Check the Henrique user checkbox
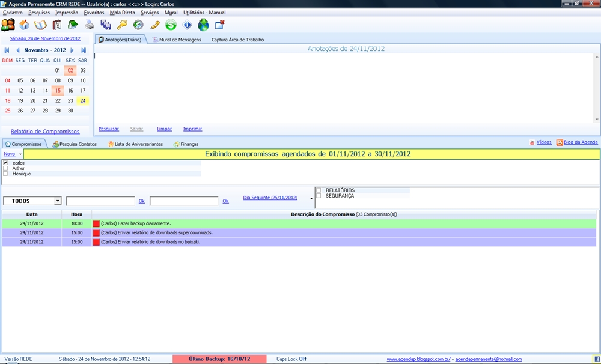Image resolution: width=601 pixels, height=364 pixels. click(x=5, y=174)
